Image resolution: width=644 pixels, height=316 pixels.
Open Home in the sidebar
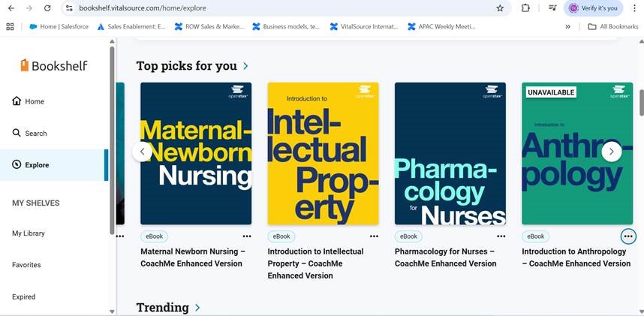click(x=17, y=101)
